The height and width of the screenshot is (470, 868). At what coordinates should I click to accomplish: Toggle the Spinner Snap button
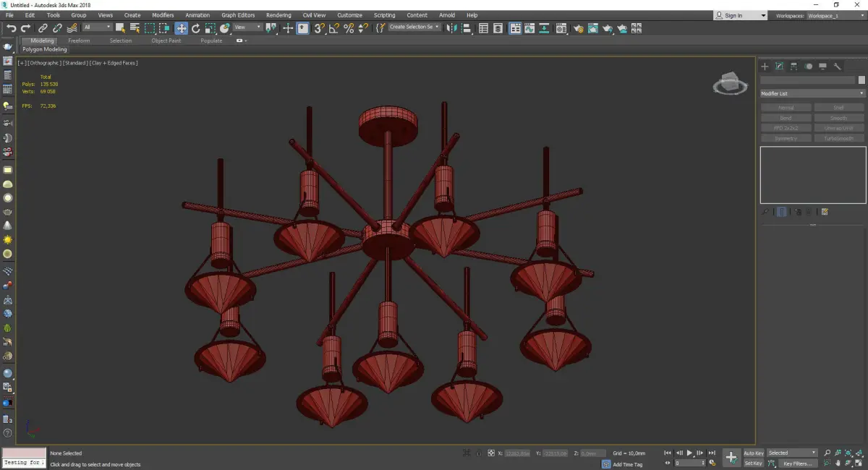pyautogui.click(x=363, y=28)
